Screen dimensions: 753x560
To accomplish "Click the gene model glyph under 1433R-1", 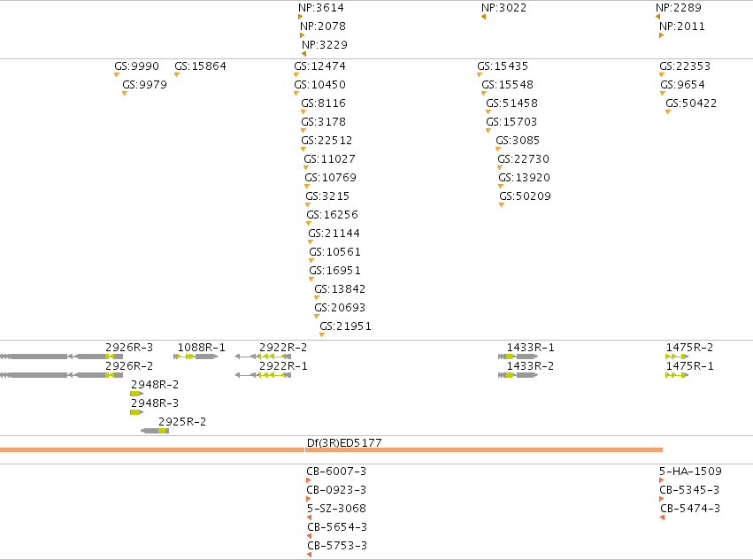I will tap(518, 357).
